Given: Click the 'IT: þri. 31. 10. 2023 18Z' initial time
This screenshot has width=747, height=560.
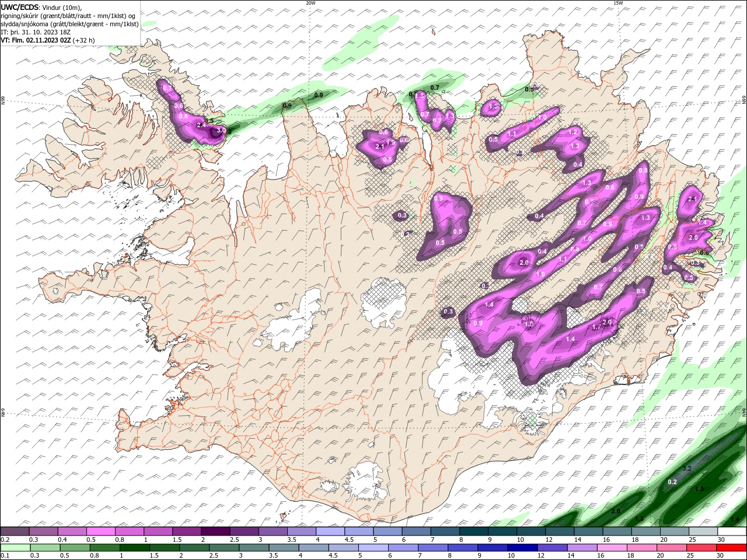Looking at the screenshot, I should pyautogui.click(x=36, y=32).
